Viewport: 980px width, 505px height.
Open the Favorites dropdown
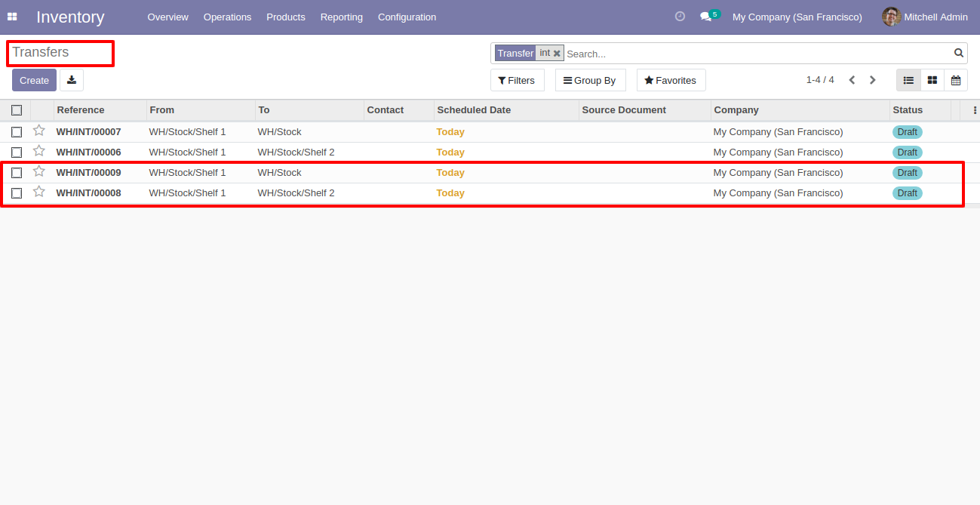tap(671, 80)
